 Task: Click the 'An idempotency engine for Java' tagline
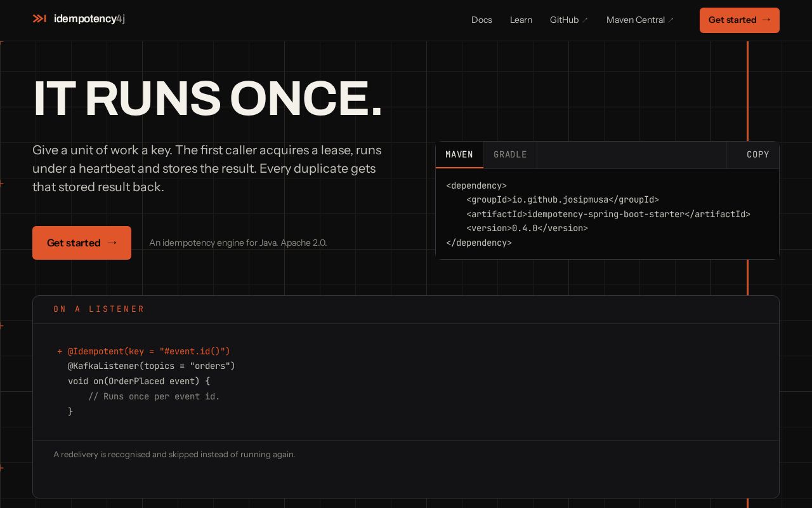pos(238,243)
